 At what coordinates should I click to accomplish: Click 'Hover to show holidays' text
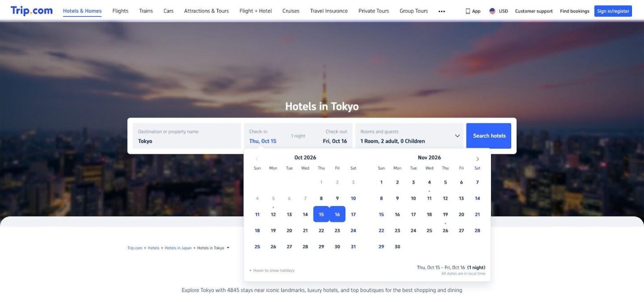click(x=274, y=271)
